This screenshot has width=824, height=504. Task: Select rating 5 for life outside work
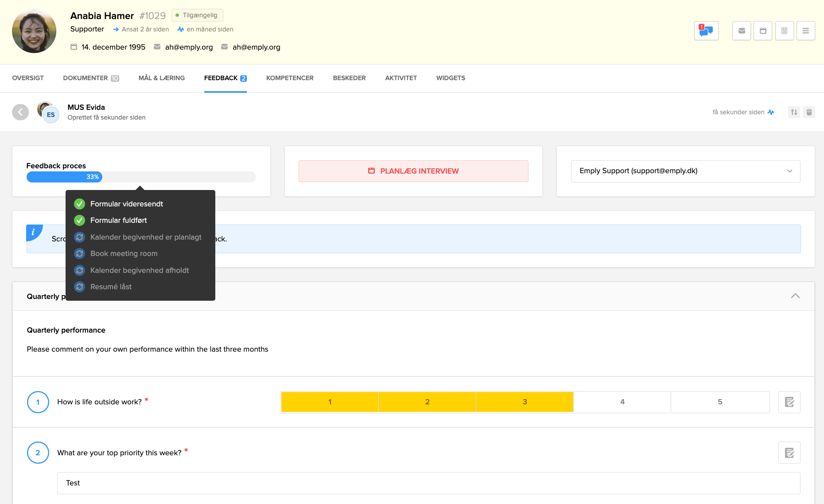pos(719,402)
